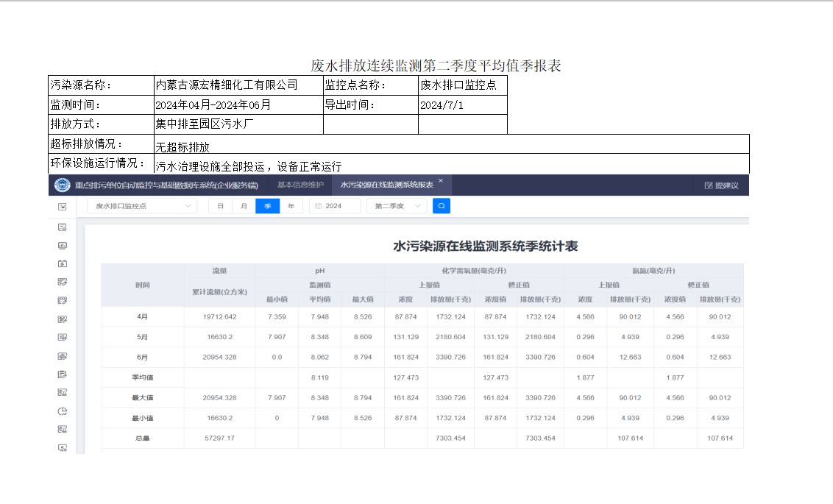Click the monitor-with-cursor icon at sidebar bottom
This screenshot has width=833, height=504.
click(62, 447)
